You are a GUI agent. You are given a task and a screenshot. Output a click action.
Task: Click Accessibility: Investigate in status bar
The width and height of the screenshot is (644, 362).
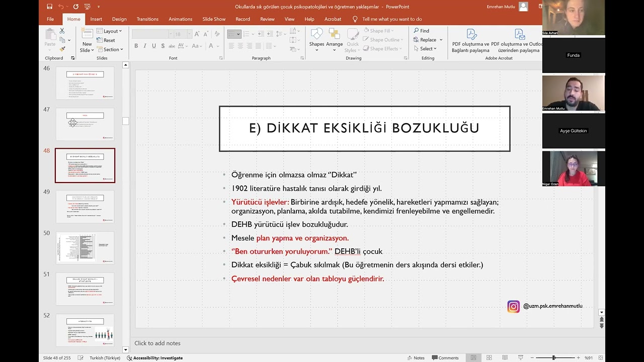click(155, 358)
